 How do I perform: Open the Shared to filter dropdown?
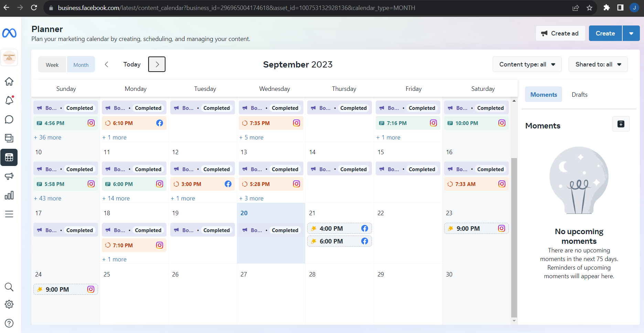pos(598,64)
